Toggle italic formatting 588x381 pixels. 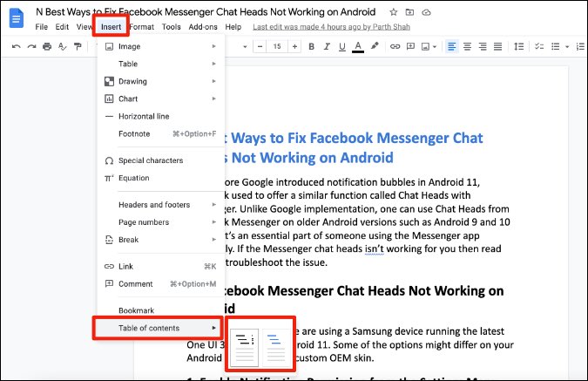click(x=327, y=46)
